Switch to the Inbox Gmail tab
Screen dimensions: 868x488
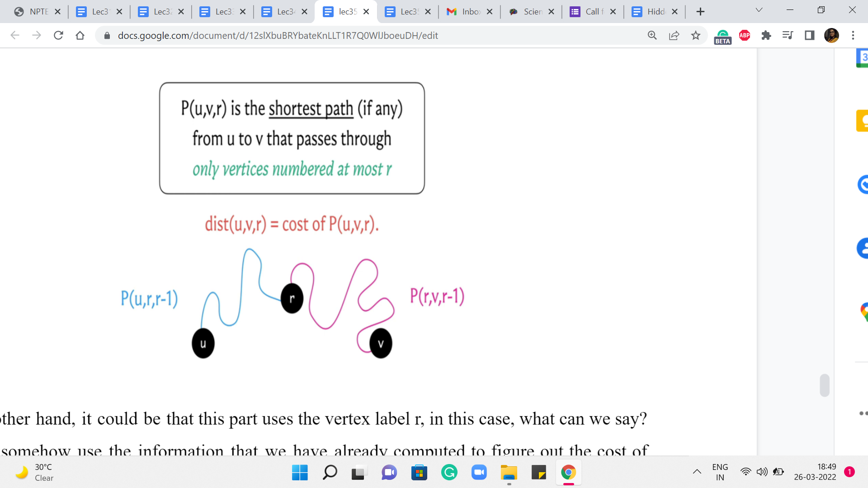click(x=469, y=12)
